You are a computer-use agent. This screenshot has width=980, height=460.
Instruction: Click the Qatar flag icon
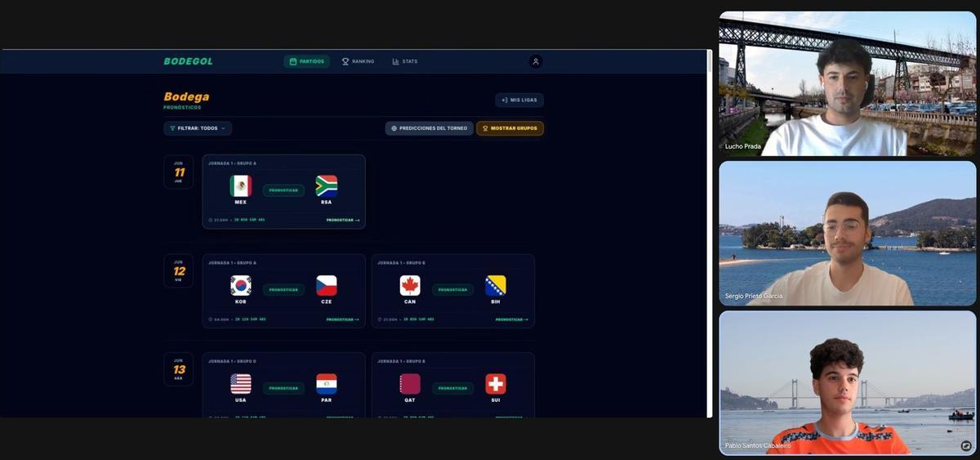(x=410, y=384)
